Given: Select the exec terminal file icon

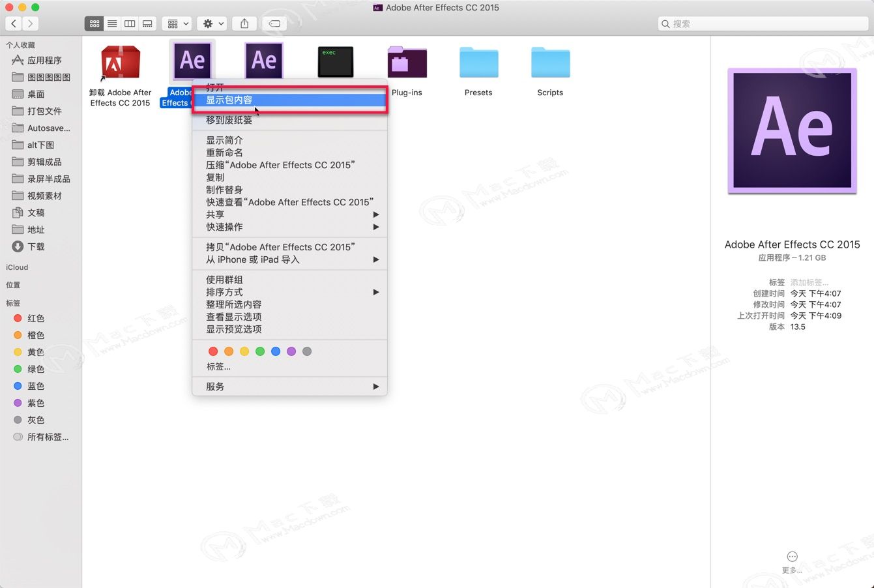Looking at the screenshot, I should pos(336,62).
